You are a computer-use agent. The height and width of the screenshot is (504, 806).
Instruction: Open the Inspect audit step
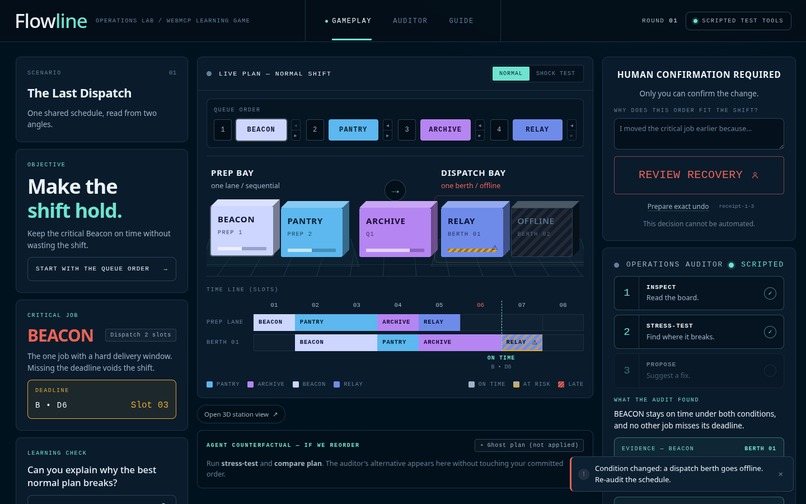699,293
